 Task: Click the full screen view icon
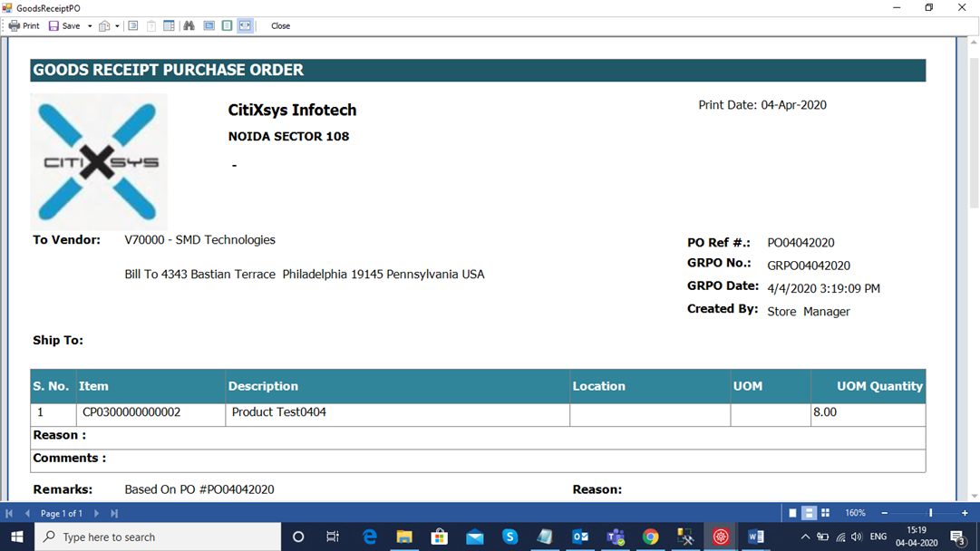209,25
